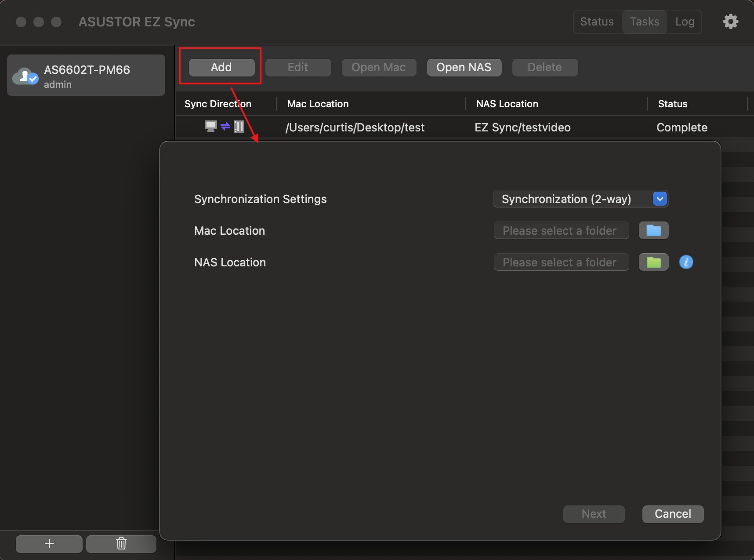Click the Delete task button
This screenshot has width=754, height=560.
pos(545,67)
